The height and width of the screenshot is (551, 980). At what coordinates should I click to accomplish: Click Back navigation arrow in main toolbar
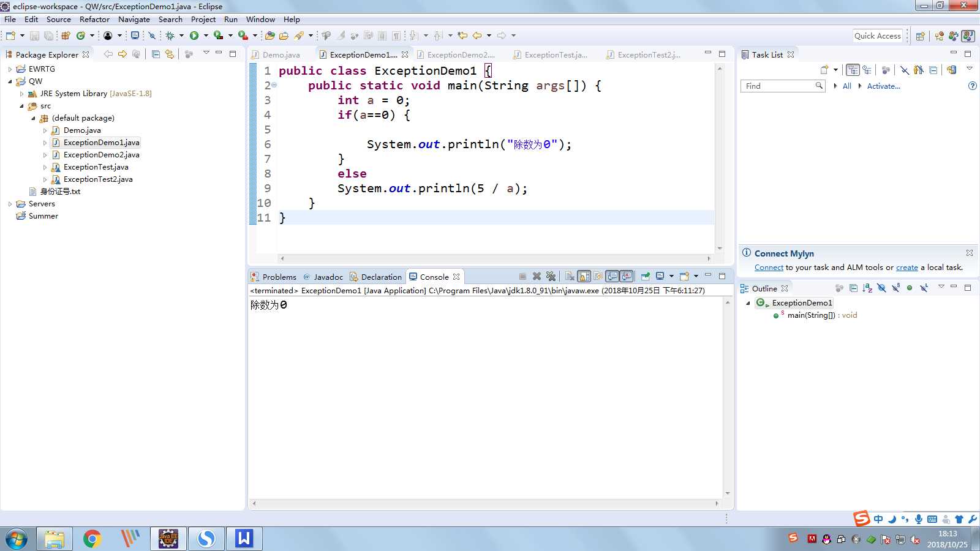[x=477, y=36]
